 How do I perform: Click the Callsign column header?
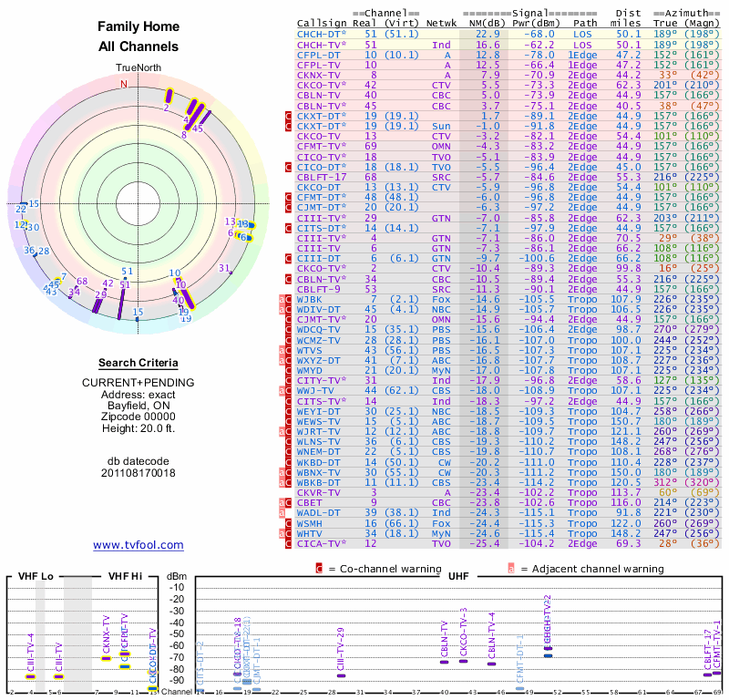pos(323,23)
